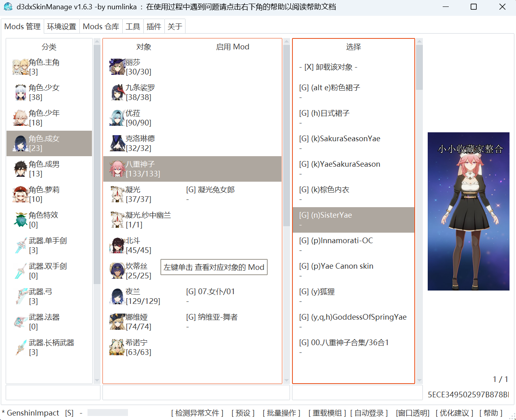Open 批量操作 in the bottom bar

(x=281, y=413)
